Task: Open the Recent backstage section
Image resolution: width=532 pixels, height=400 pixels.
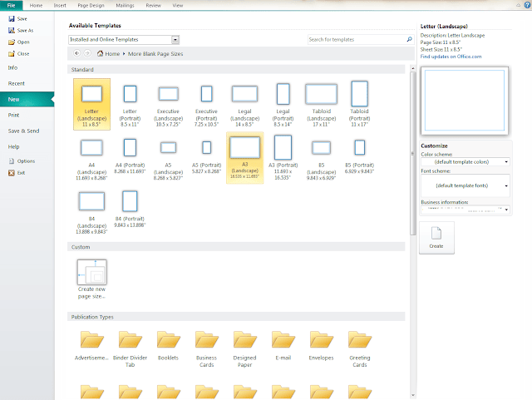Action: click(x=17, y=83)
